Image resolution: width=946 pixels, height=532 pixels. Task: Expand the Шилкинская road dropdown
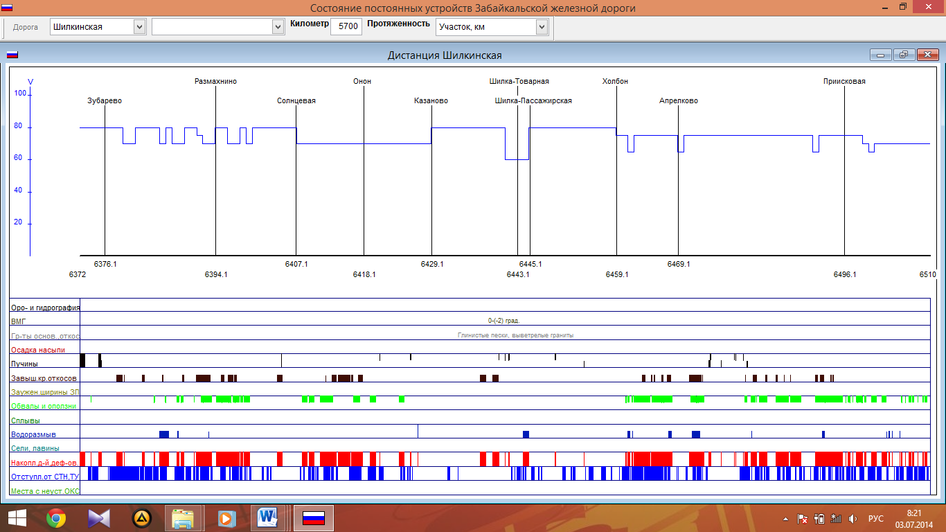tap(139, 27)
